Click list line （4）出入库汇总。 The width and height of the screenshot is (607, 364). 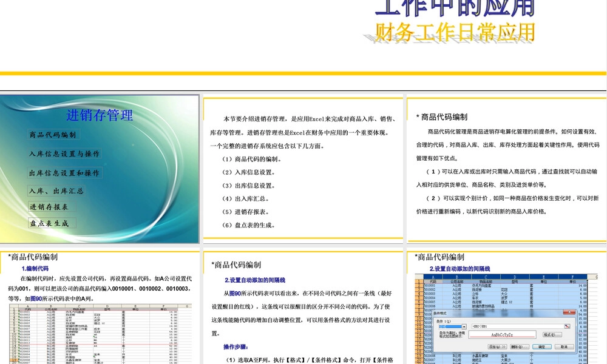pos(245,198)
